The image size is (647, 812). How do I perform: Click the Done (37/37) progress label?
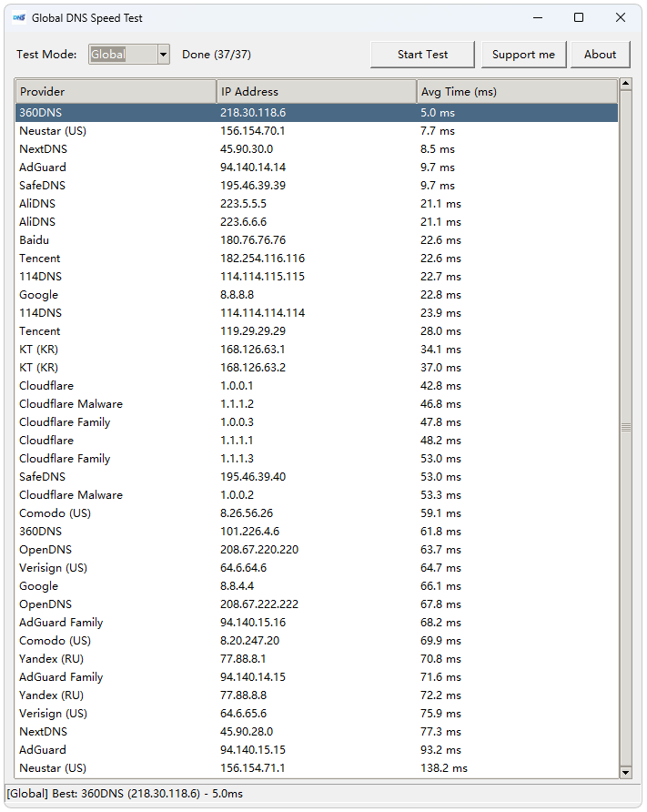point(217,55)
